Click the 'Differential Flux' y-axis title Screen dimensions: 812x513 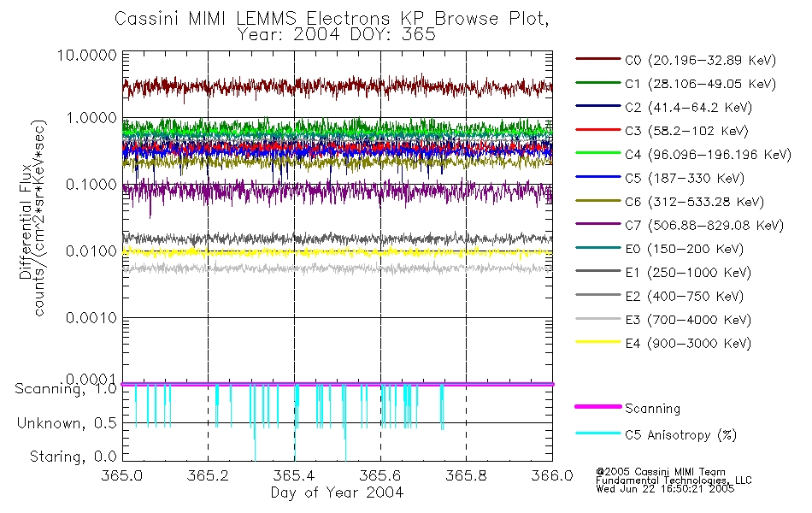coord(25,221)
